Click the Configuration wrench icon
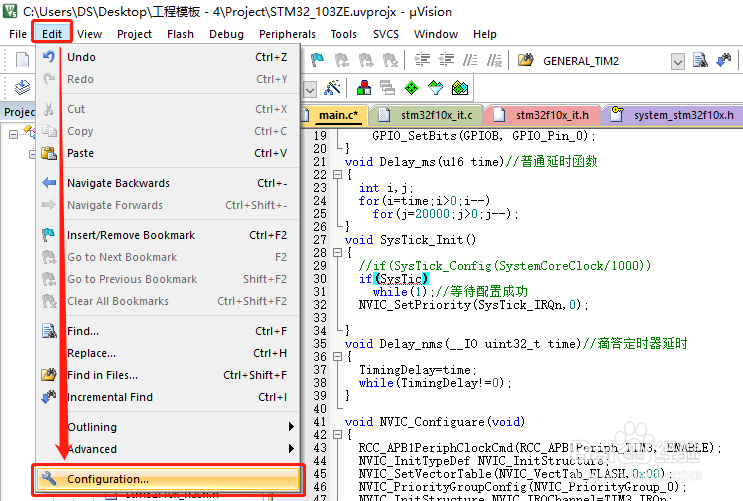743x501 pixels. 49,479
